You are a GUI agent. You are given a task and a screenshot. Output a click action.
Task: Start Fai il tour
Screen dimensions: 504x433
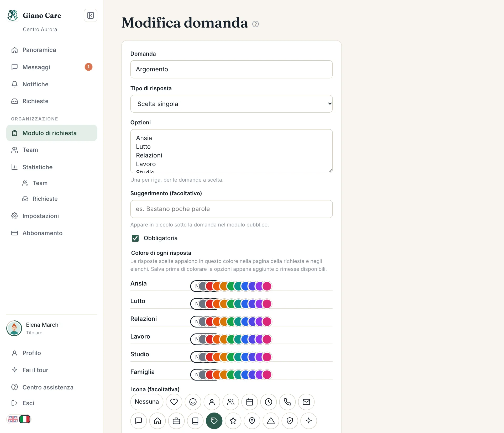tap(52, 370)
